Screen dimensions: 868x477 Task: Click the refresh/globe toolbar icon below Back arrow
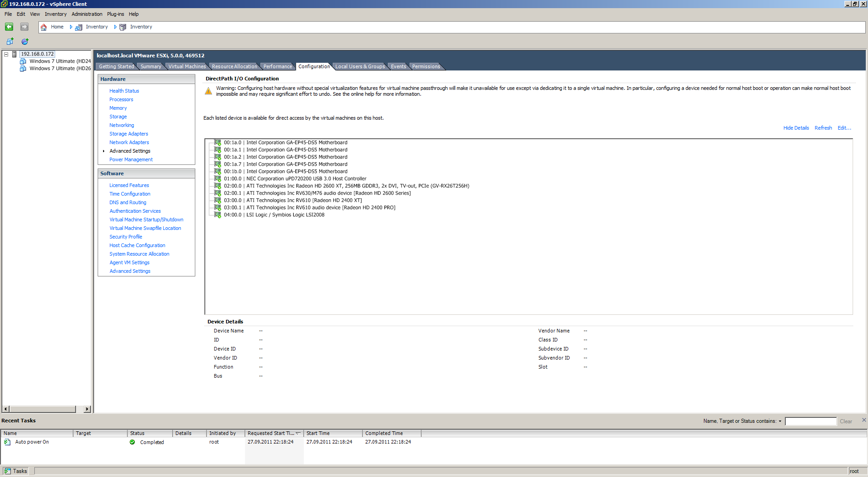click(x=25, y=42)
